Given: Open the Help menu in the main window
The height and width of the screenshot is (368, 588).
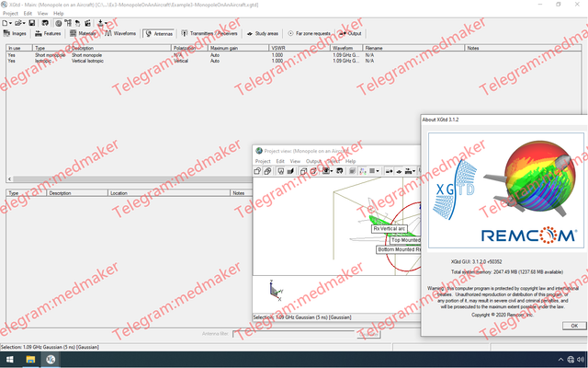Looking at the screenshot, I should click(x=59, y=13).
